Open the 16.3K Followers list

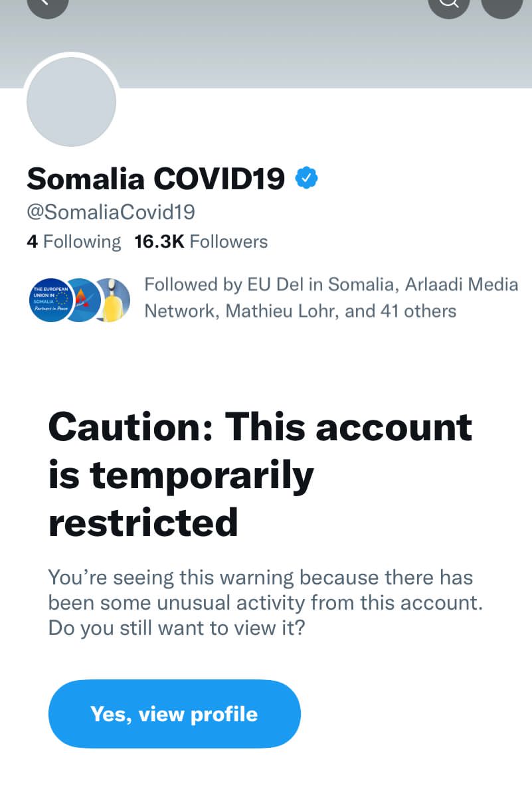pyautogui.click(x=201, y=242)
